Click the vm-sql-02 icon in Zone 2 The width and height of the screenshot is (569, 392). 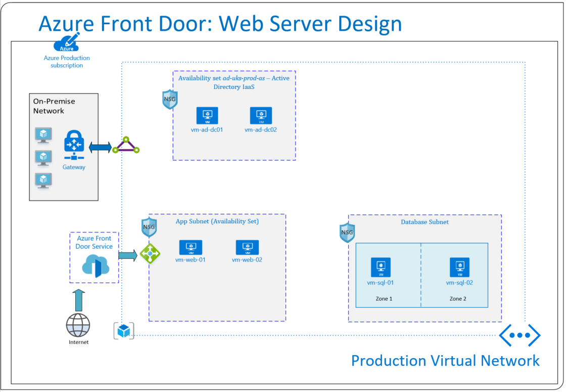[x=459, y=267]
